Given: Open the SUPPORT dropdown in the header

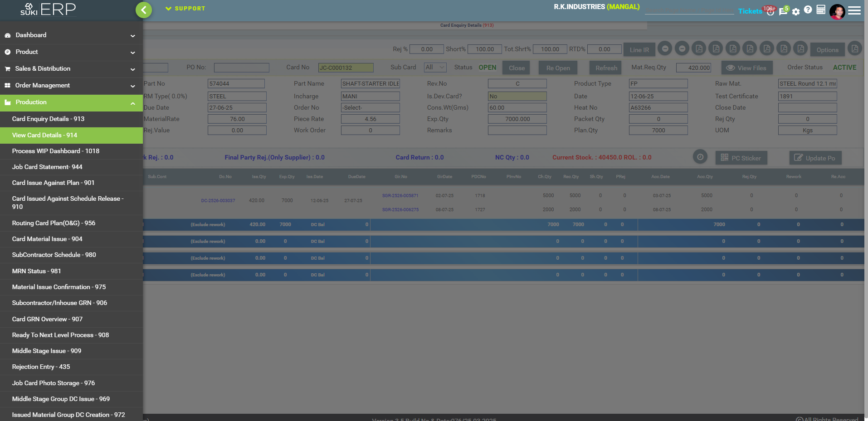Looking at the screenshot, I should (185, 9).
